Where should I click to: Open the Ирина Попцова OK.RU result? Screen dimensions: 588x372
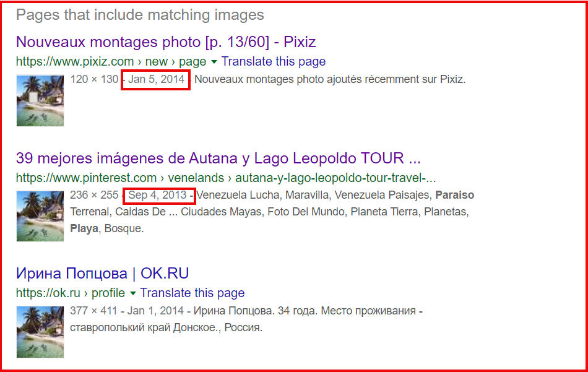pyautogui.click(x=102, y=273)
